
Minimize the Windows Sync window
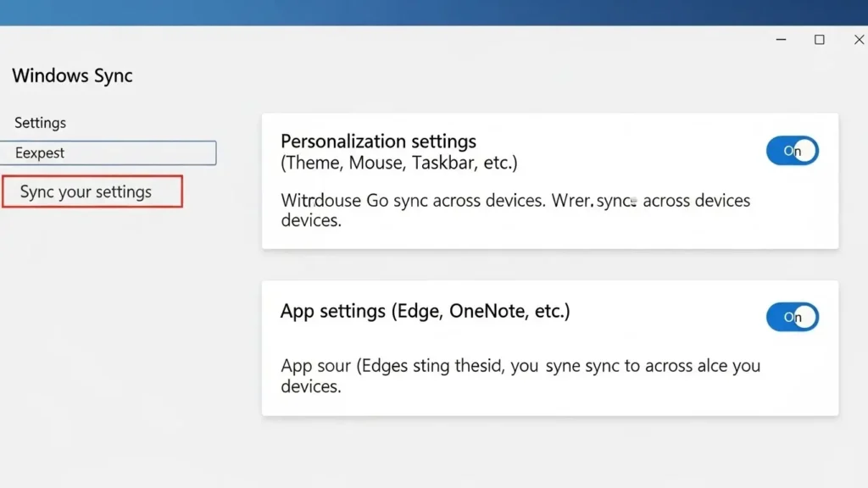click(780, 39)
